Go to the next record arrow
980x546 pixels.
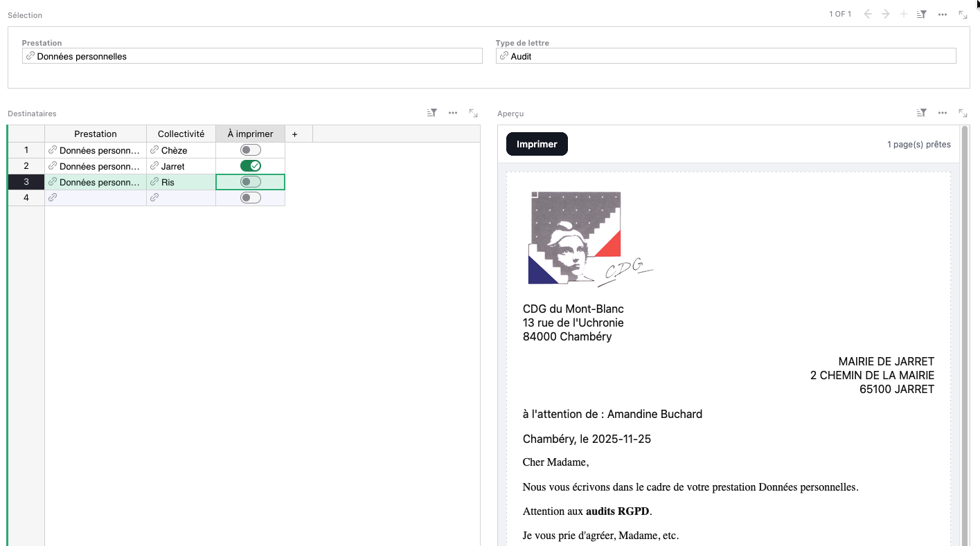pos(885,15)
